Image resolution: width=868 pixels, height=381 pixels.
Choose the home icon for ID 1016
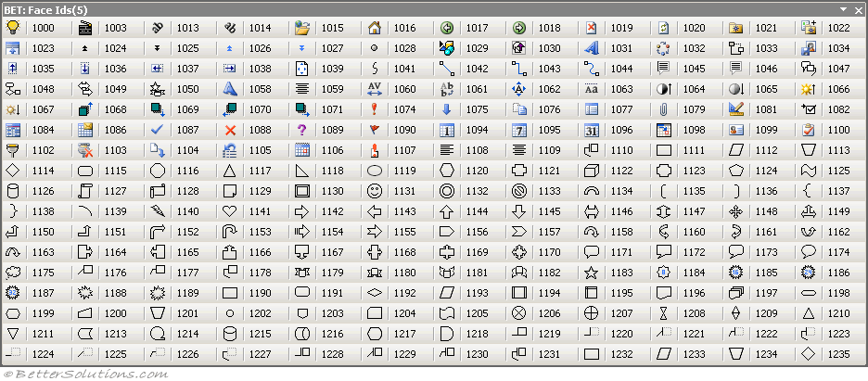(375, 28)
